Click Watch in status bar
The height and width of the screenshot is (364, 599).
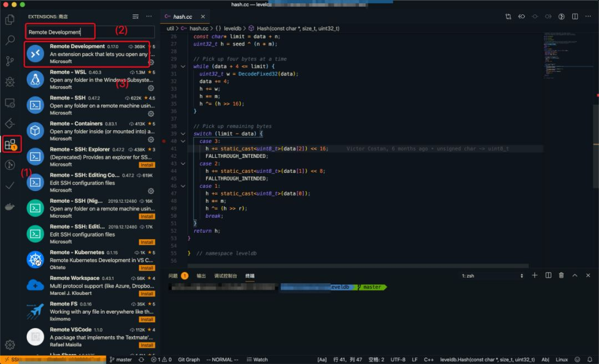tap(257, 360)
